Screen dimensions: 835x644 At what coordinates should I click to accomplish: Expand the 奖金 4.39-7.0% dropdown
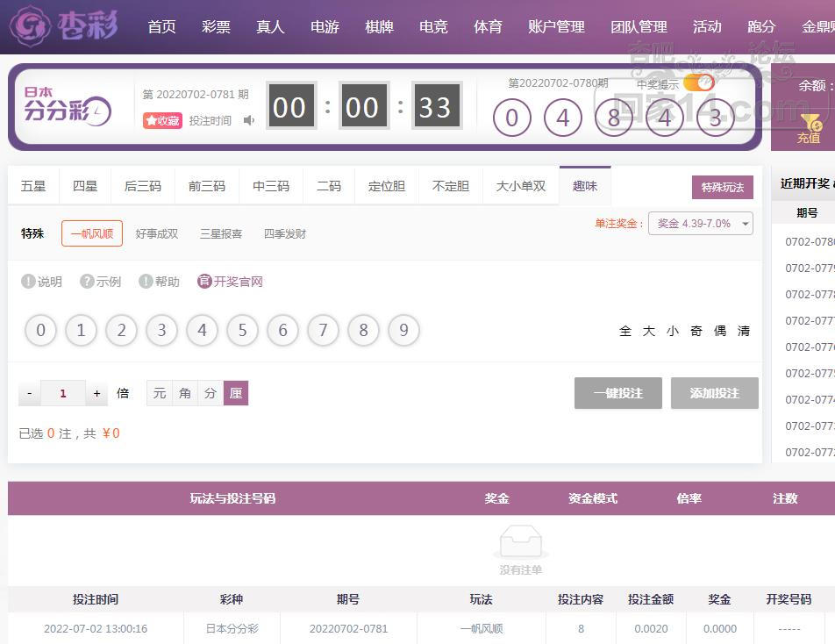click(700, 224)
